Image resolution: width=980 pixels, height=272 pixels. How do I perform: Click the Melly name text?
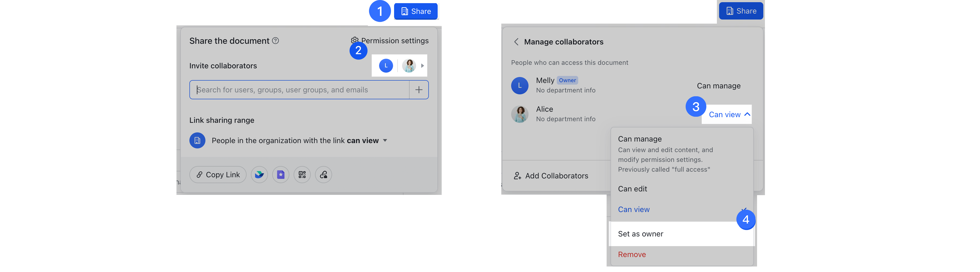(545, 80)
